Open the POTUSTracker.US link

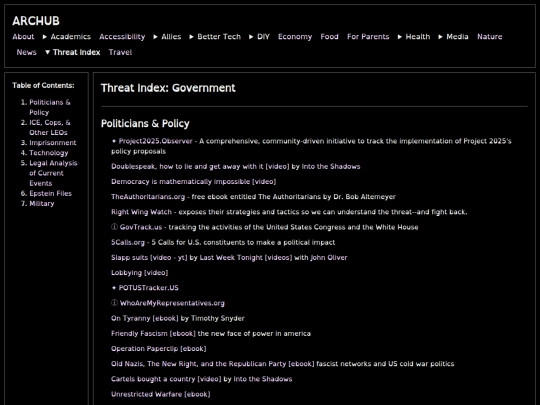[x=148, y=288]
